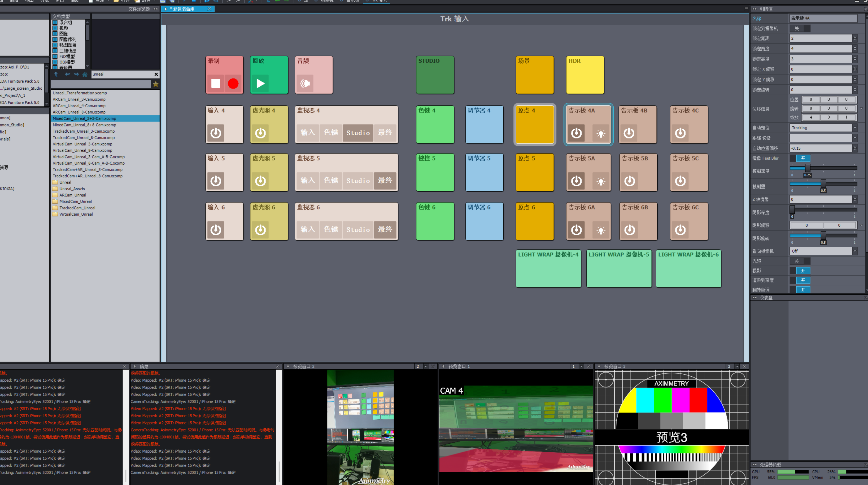Toggle power icon on 告示板 4A panel
Screen dimensions: 868x485
[576, 132]
